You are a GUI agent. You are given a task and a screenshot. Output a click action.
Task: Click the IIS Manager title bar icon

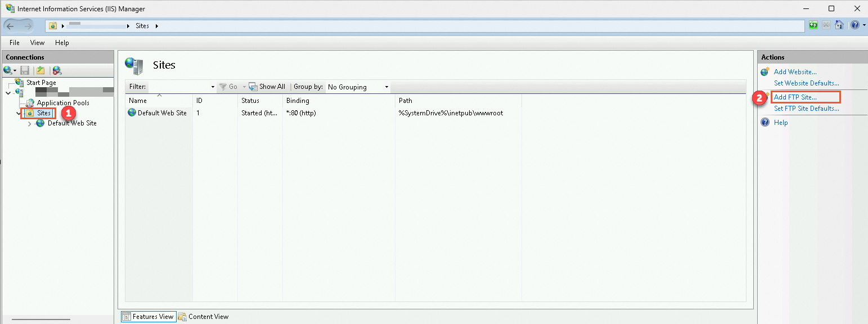tap(10, 8)
